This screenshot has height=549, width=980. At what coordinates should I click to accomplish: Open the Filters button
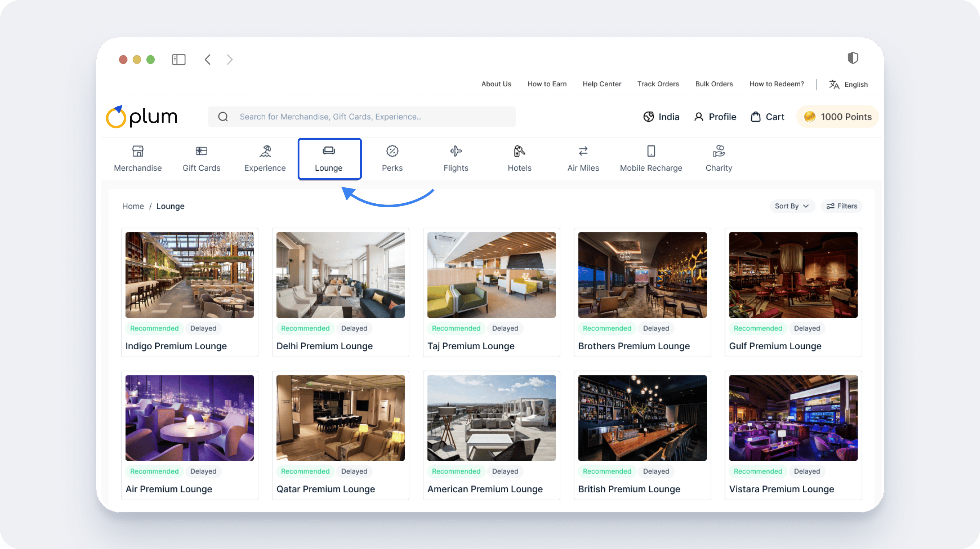[x=841, y=206]
